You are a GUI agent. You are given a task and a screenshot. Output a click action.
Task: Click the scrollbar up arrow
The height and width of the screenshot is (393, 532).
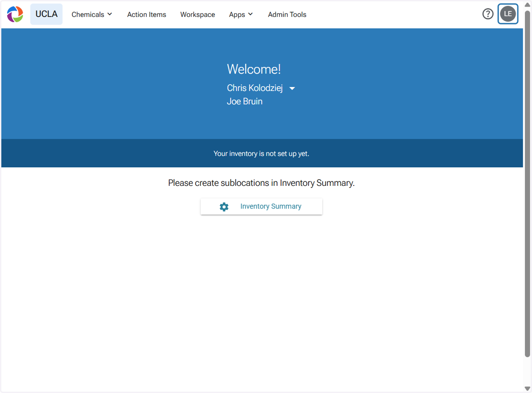tap(527, 4)
